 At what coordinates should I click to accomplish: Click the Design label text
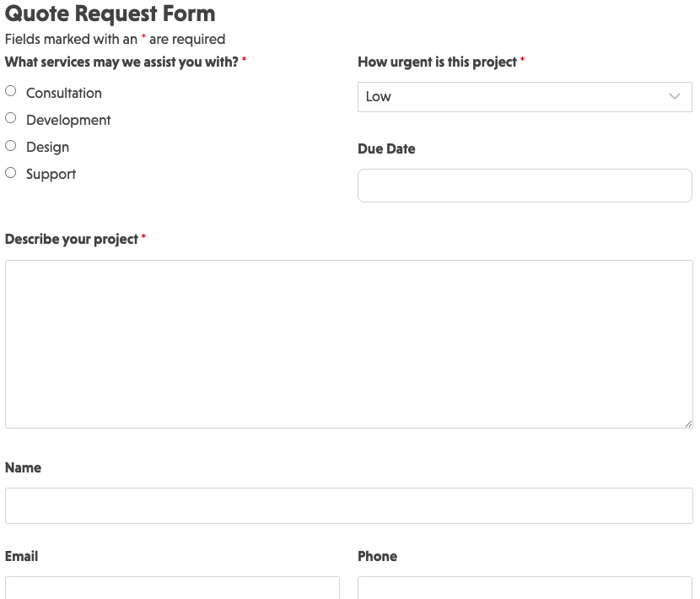[47, 147]
